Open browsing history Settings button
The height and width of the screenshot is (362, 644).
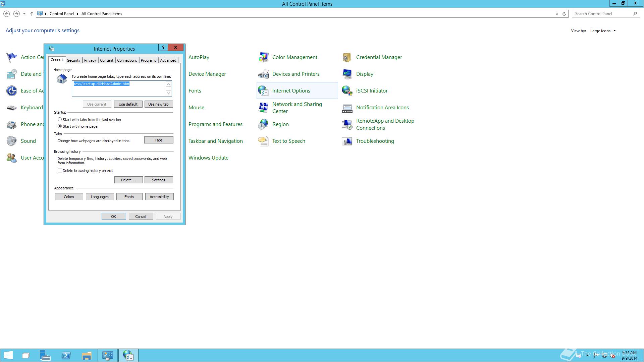click(x=159, y=180)
